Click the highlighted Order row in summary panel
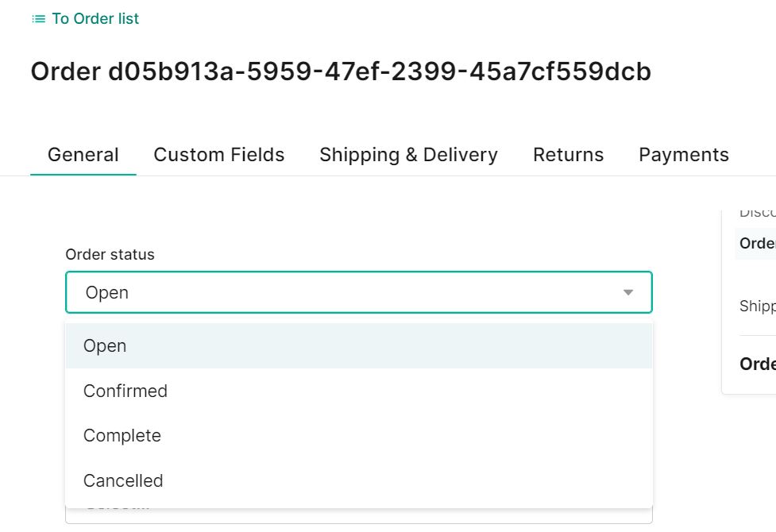This screenshot has height=532, width=776. pos(757,243)
